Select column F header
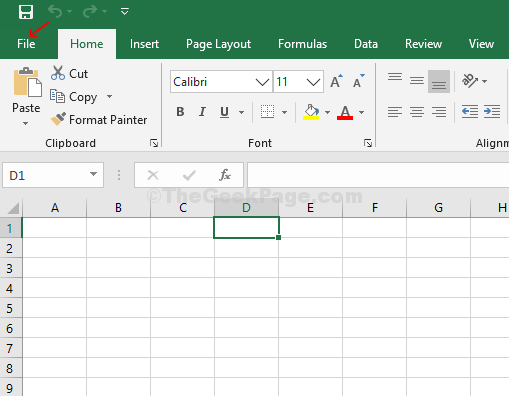The width and height of the screenshot is (509, 396). click(x=375, y=208)
